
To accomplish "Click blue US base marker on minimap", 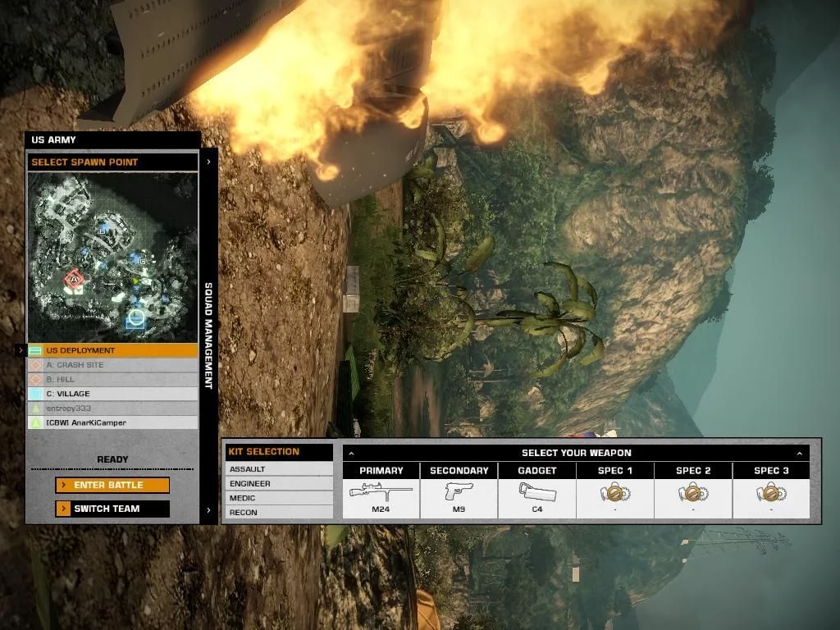I will tap(135, 319).
